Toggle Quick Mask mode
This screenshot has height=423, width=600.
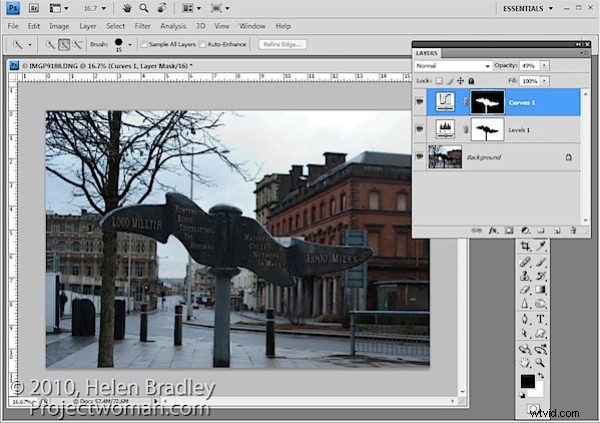pos(533,409)
